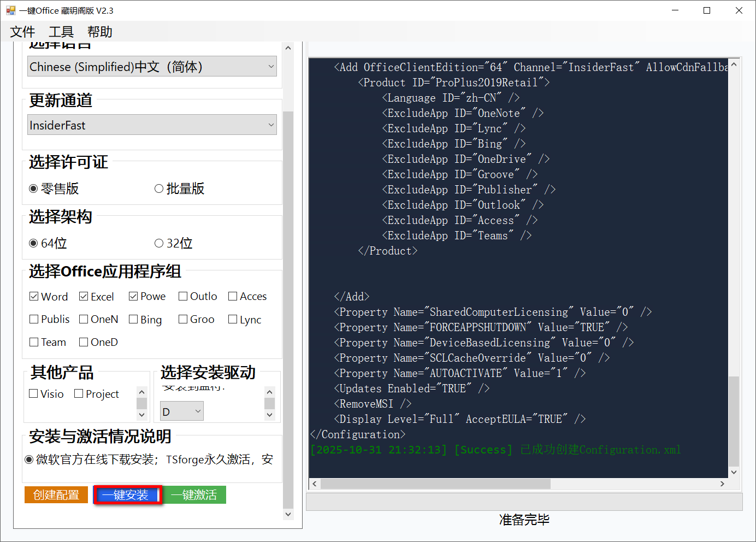Enable the Teams application checkbox
The width and height of the screenshot is (756, 542).
click(x=33, y=342)
